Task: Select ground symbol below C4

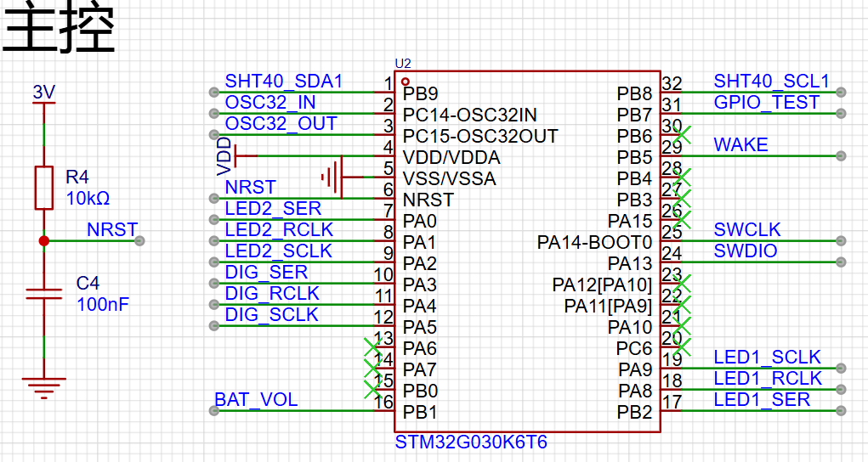Action: tap(43, 388)
